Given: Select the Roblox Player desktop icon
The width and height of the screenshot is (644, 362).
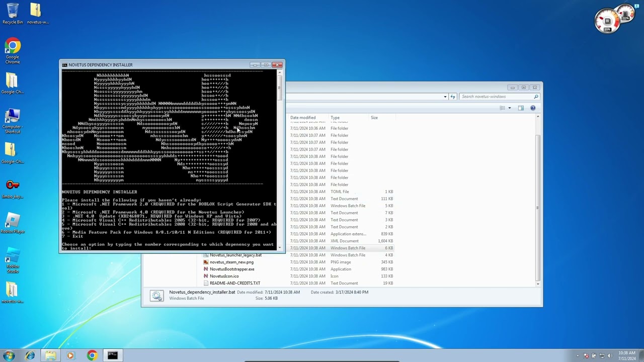Looking at the screenshot, I should tap(13, 224).
